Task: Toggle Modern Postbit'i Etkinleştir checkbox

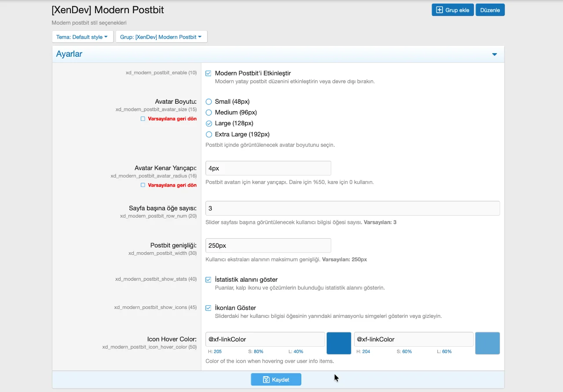Action: pyautogui.click(x=208, y=73)
